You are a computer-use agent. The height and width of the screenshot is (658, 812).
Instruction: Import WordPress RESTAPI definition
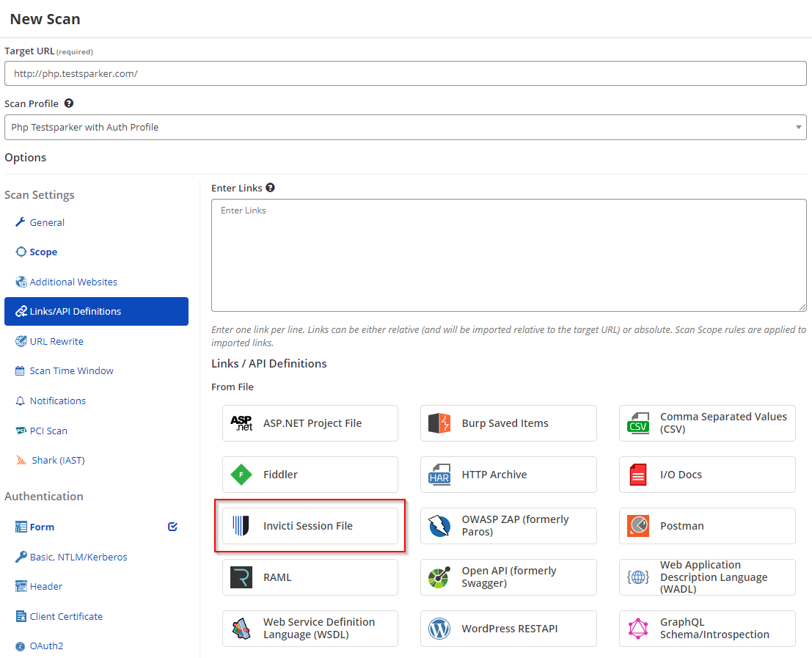(508, 629)
